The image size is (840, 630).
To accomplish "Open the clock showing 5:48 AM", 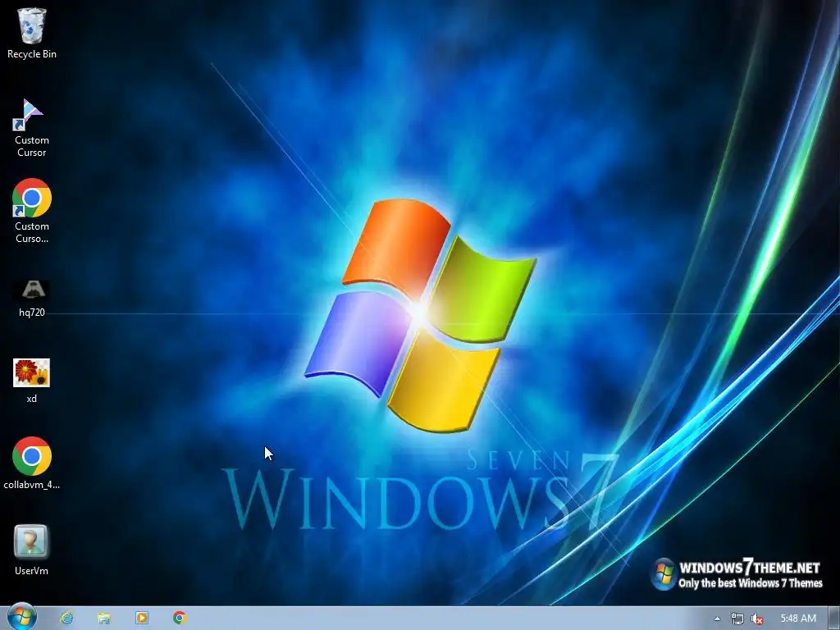I will pos(798,619).
